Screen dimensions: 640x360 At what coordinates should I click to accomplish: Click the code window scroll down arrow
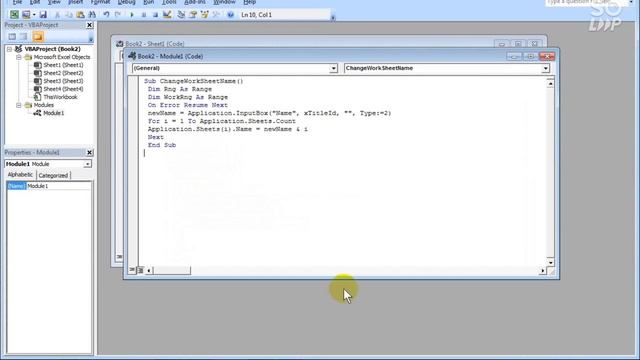pyautogui.click(x=551, y=262)
